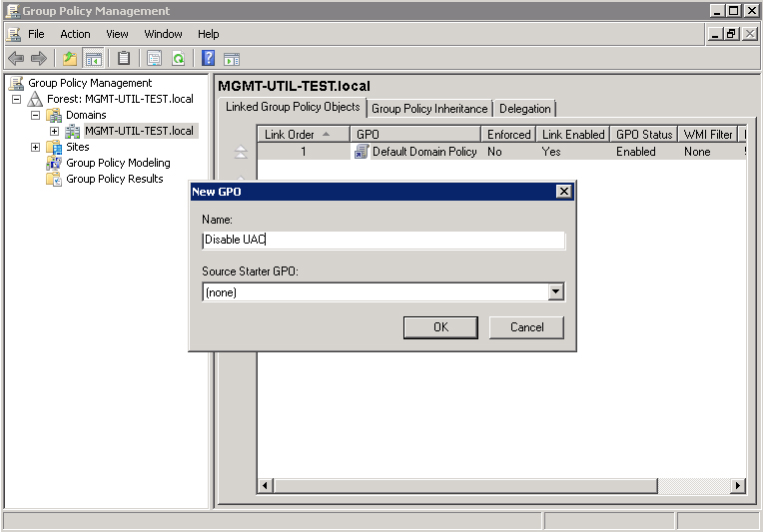Select Group Policy Modeling in tree
Screen dimensions: 763x532
(x=118, y=163)
